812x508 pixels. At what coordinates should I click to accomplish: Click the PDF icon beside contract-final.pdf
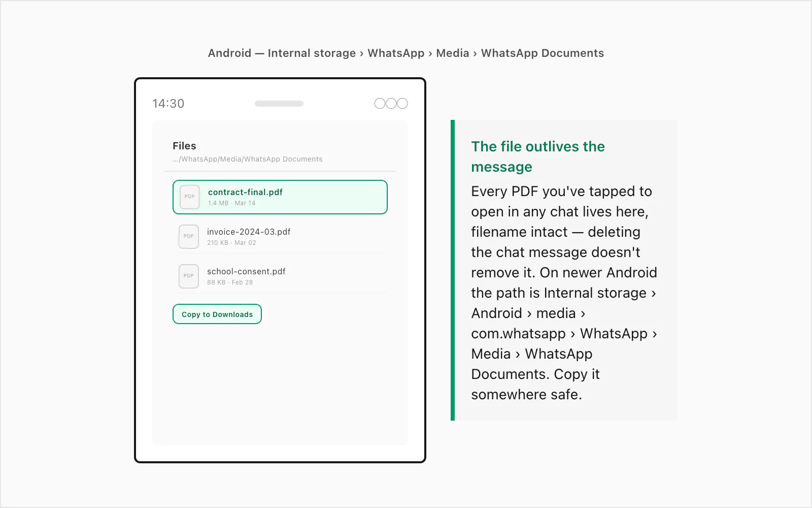pos(190,197)
